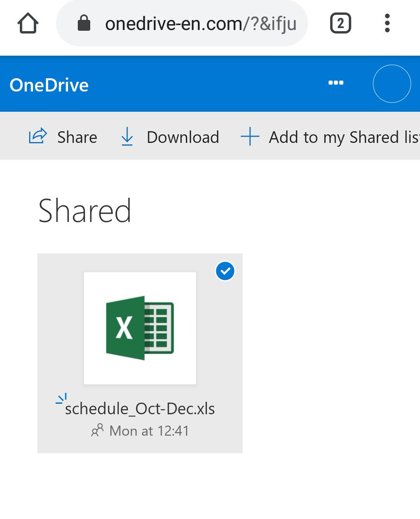Click the Share button label
Viewport: 420px width, 519px height.
click(77, 137)
